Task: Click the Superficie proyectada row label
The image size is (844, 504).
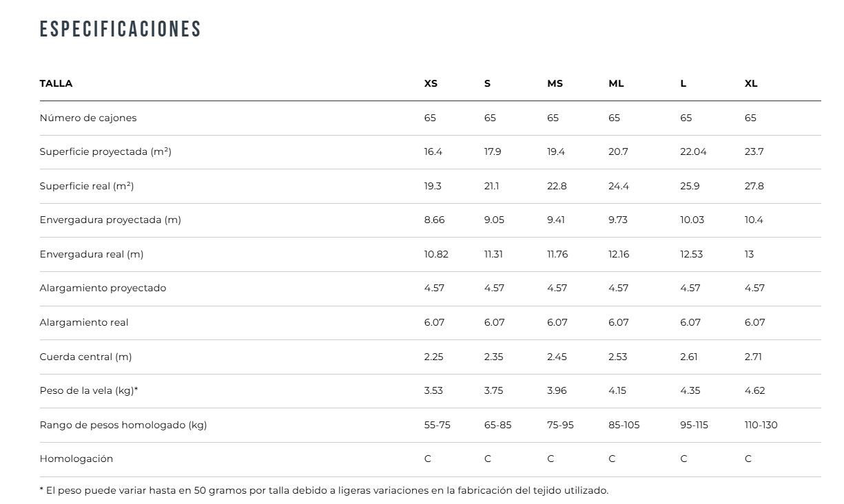Action: pos(105,151)
